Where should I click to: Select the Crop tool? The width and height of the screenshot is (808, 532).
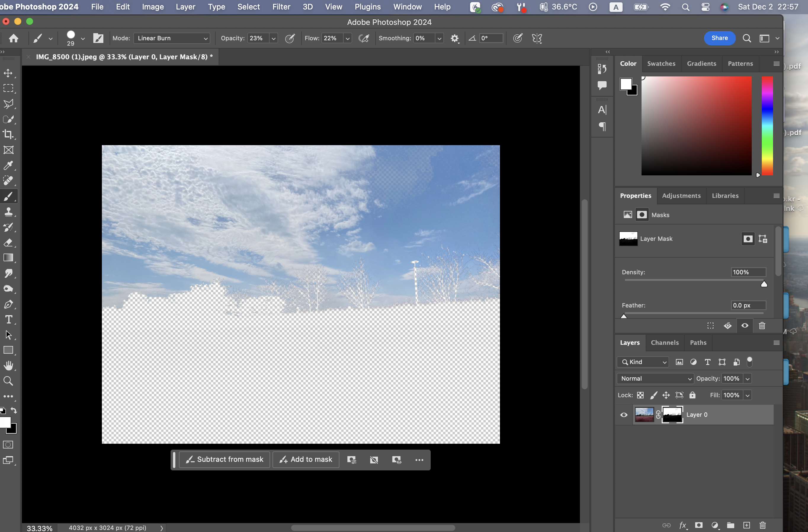(8, 134)
